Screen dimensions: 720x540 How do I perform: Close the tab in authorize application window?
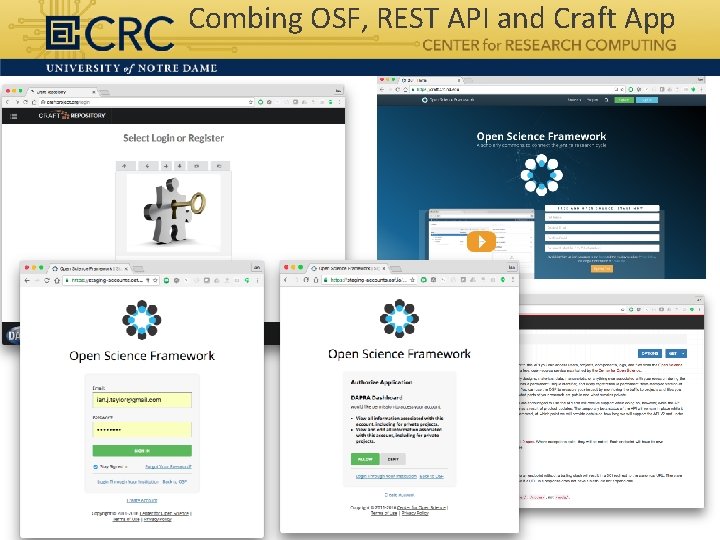coord(384,268)
